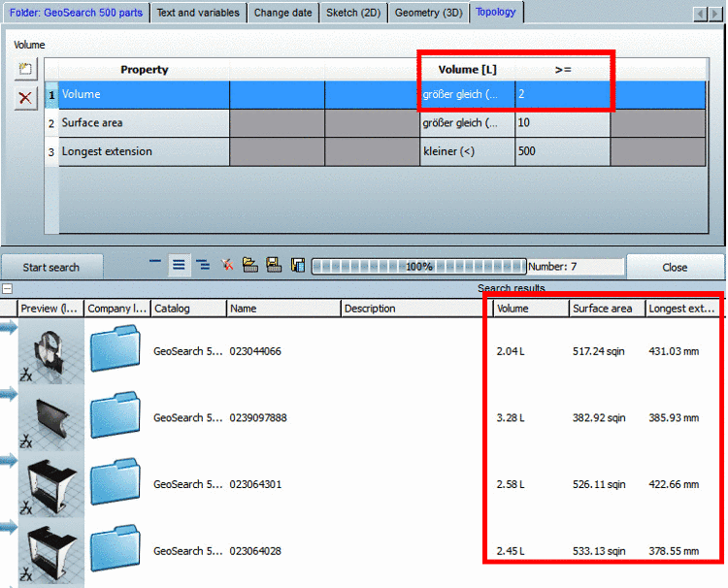Click the volume value 2.04 L

click(x=511, y=351)
